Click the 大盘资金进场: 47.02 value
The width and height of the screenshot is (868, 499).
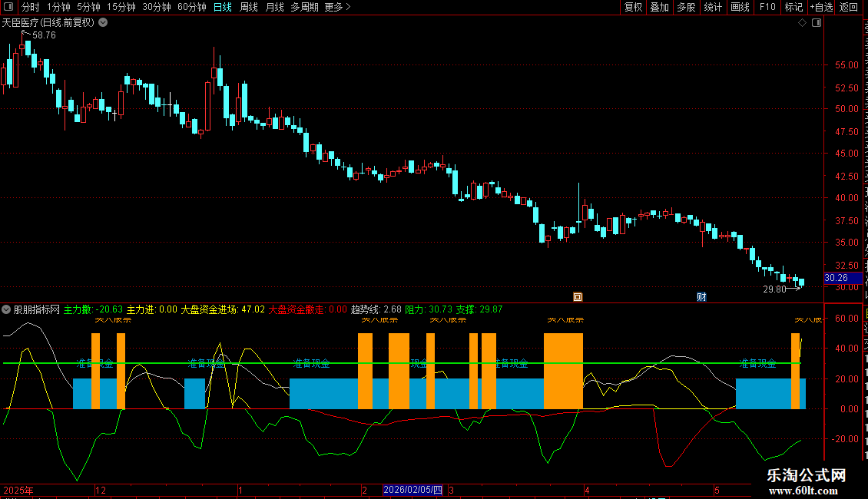click(x=223, y=310)
